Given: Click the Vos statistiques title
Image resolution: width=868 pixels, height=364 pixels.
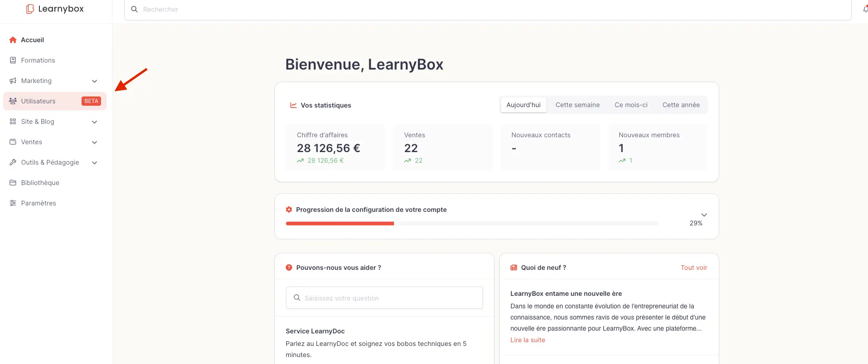Looking at the screenshot, I should (326, 105).
